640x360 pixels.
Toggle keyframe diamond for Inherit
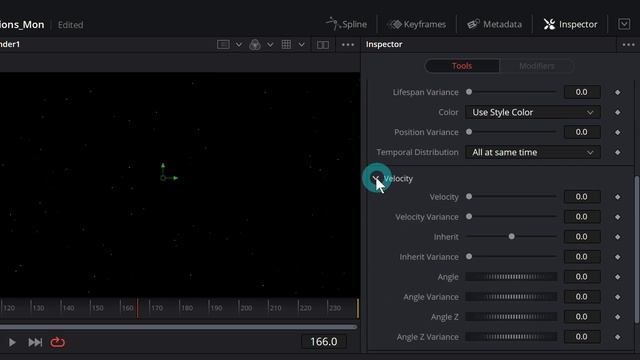pyautogui.click(x=618, y=237)
